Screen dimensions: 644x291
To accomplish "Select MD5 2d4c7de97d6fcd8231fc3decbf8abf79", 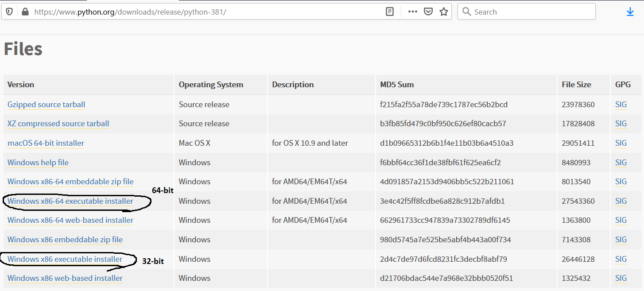I will [x=443, y=259].
